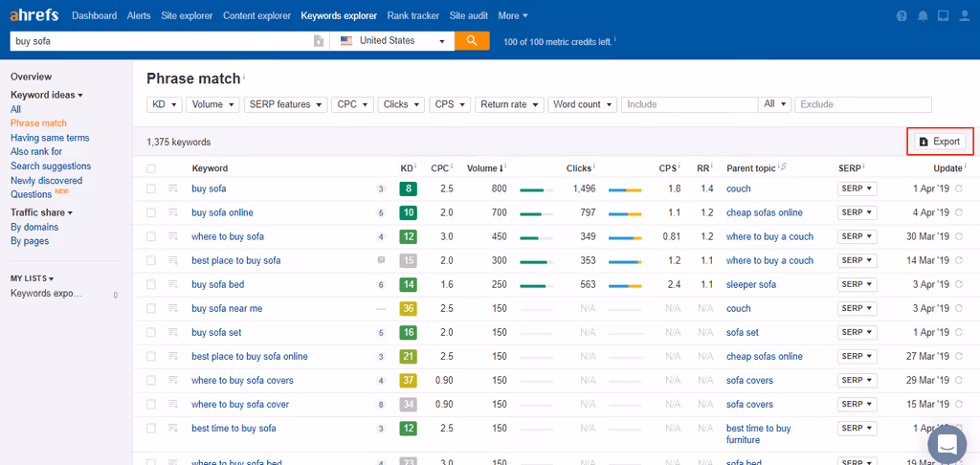Add 'buy sofa near me' to list icon

[x=173, y=309]
